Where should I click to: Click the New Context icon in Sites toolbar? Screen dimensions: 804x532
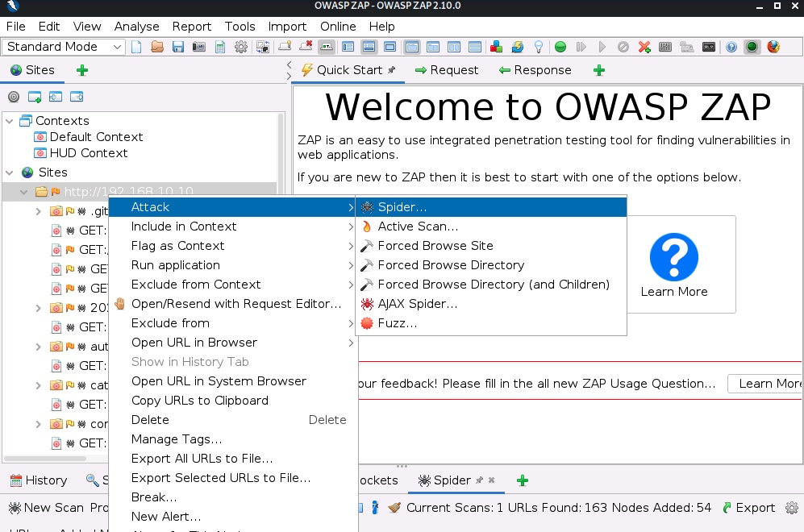pos(35,97)
